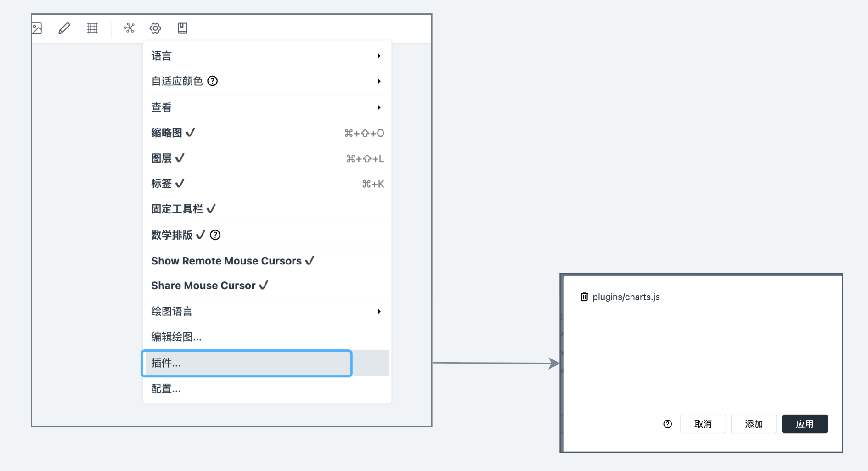Click the table grid icon
The width and height of the screenshot is (868, 471).
pos(92,28)
